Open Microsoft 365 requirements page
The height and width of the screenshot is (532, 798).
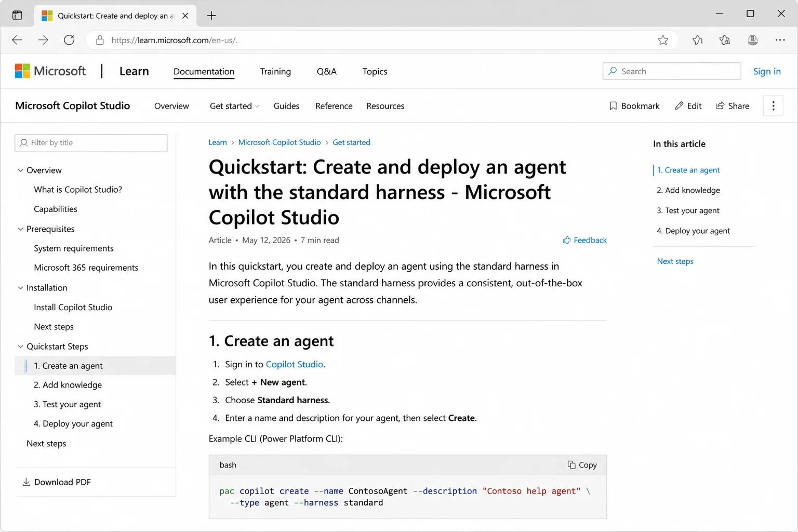[x=86, y=268]
